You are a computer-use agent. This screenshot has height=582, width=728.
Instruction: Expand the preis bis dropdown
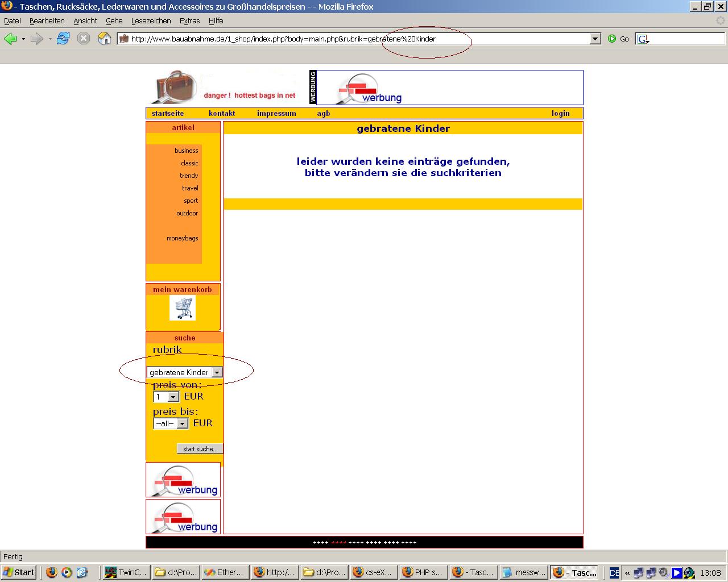(x=182, y=423)
